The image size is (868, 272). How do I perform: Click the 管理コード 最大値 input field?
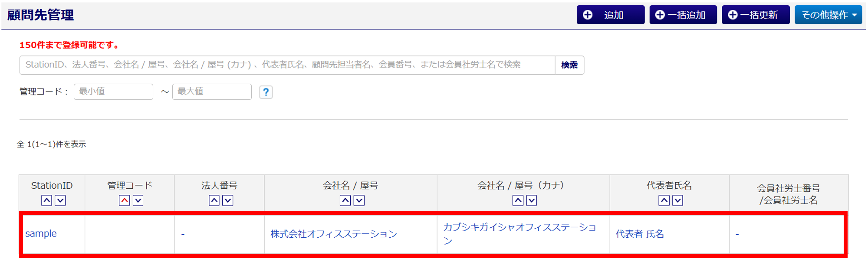pyautogui.click(x=212, y=92)
